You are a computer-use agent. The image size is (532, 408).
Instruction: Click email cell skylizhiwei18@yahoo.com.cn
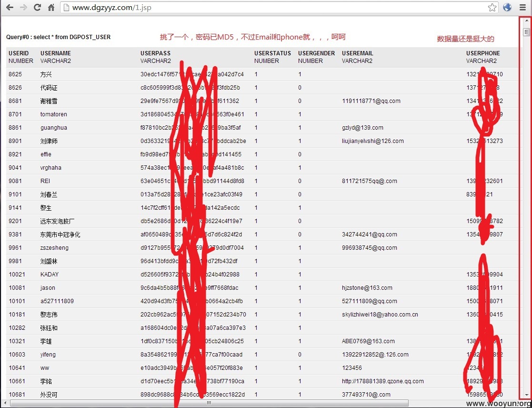pyautogui.click(x=380, y=315)
